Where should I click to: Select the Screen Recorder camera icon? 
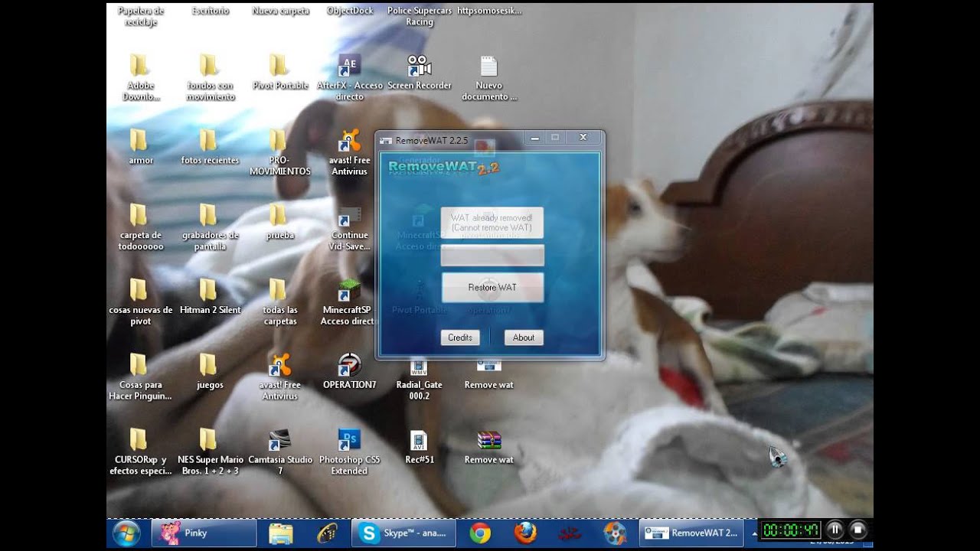419,65
